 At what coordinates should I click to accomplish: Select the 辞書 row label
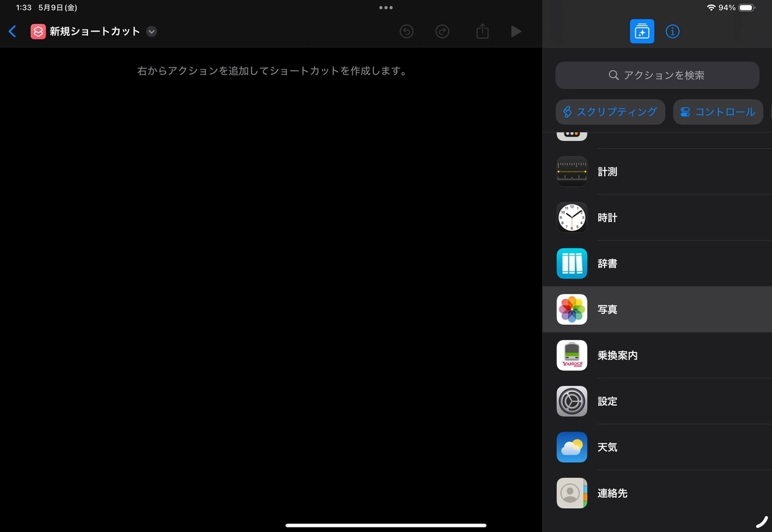point(607,264)
